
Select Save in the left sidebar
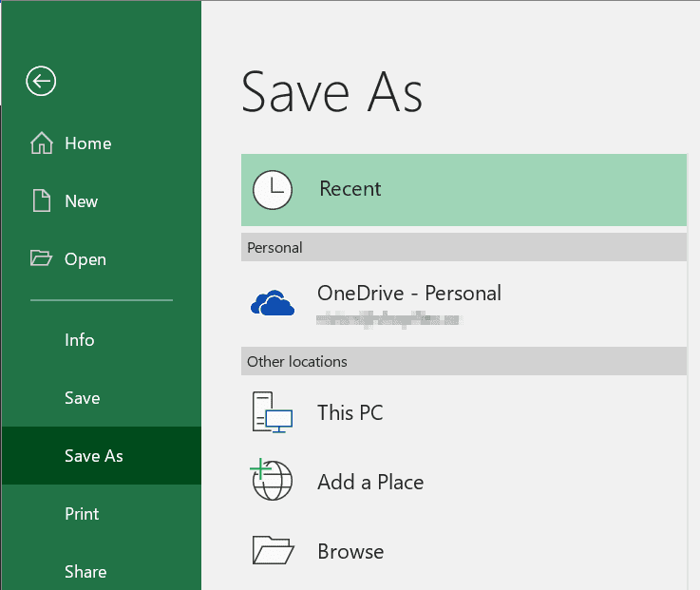coord(83,398)
